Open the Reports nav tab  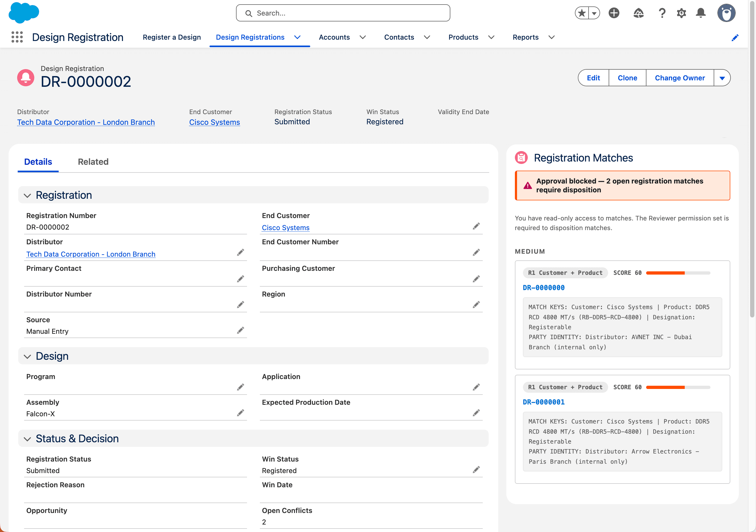pos(526,37)
